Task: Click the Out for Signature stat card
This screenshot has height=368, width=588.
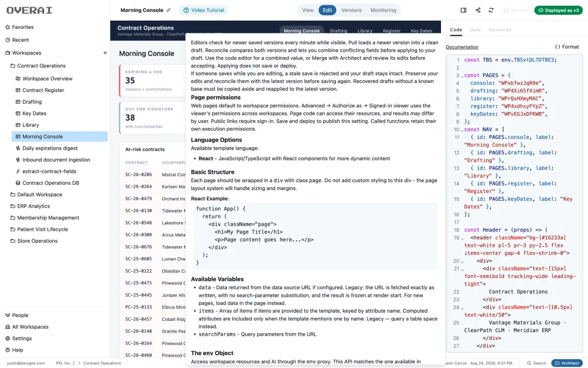Action: (152, 118)
